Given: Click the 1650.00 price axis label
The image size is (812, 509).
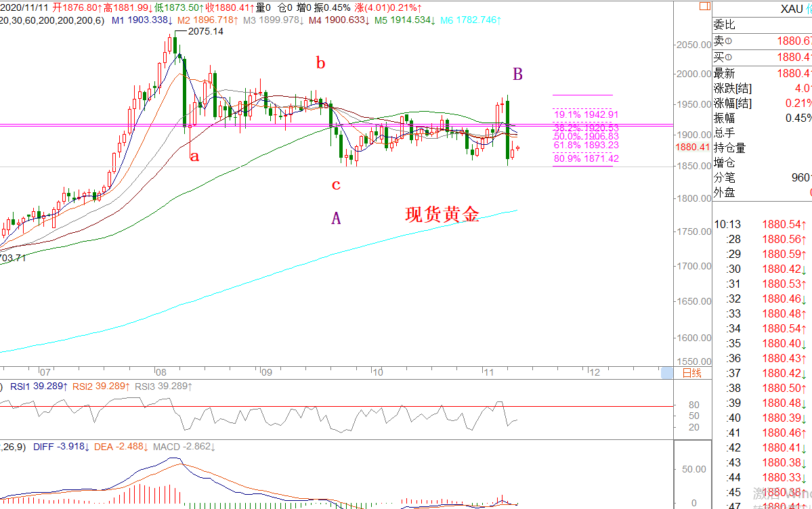Looking at the screenshot, I should pos(694,301).
